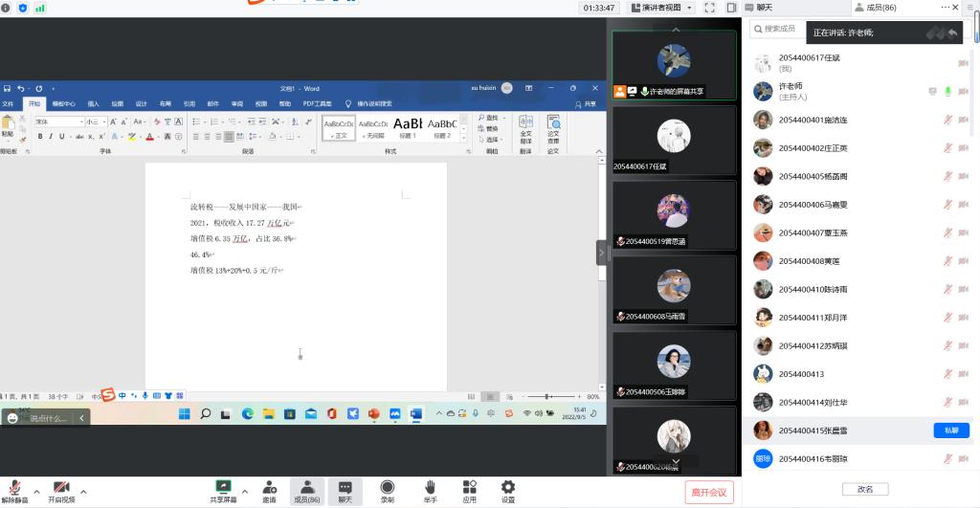Collapse the video strip with the side arrow handle
980x508 pixels.
(x=601, y=254)
